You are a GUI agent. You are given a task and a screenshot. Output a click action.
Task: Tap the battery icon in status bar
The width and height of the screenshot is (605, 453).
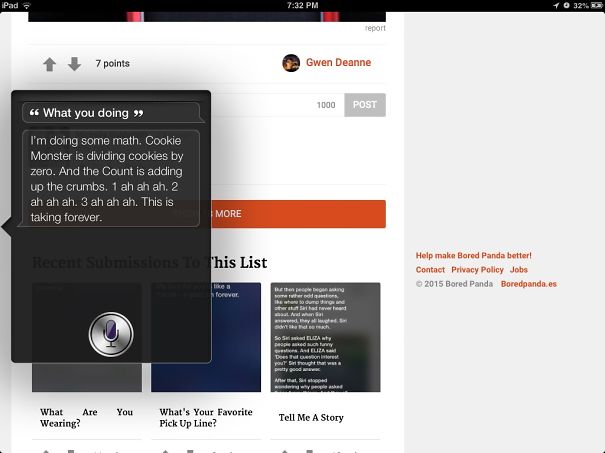point(595,5)
